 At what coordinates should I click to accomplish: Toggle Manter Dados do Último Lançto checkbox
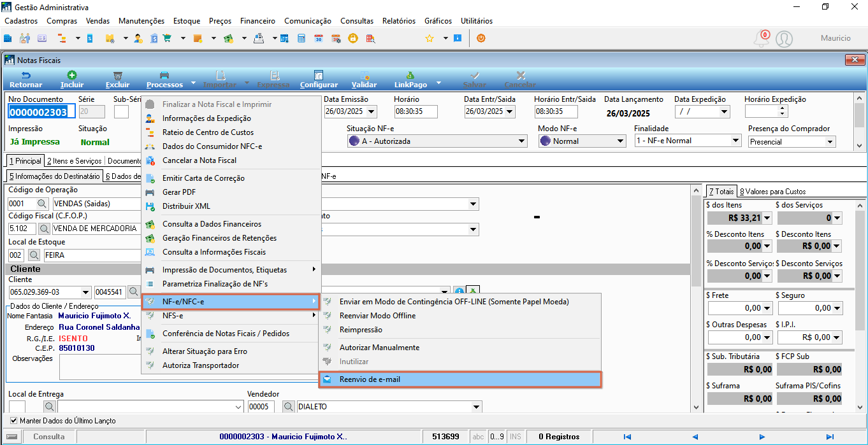click(x=15, y=421)
